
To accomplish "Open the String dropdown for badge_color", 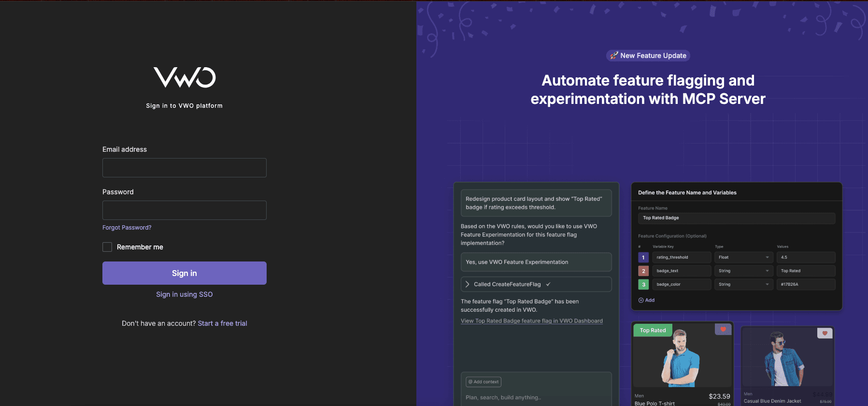I will [744, 284].
